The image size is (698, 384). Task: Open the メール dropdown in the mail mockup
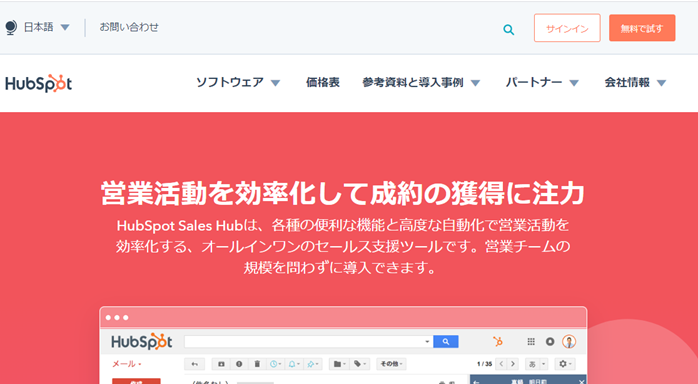pyautogui.click(x=127, y=364)
